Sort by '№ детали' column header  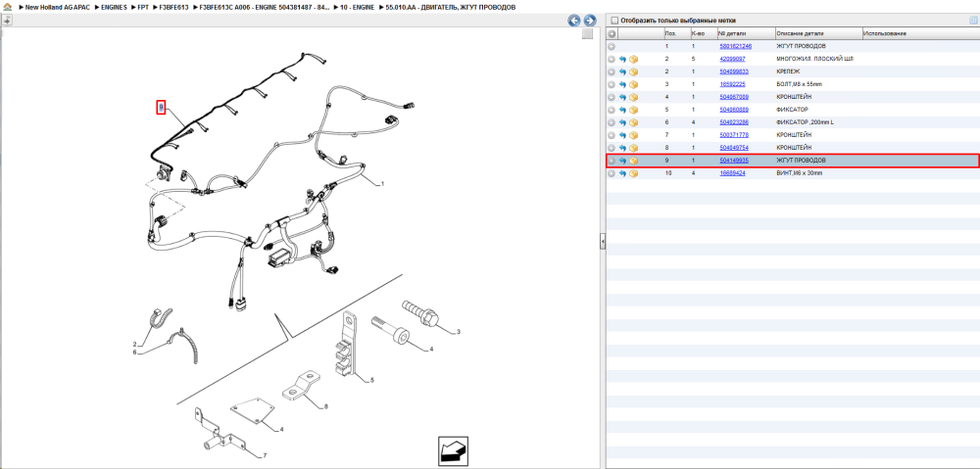(745, 33)
